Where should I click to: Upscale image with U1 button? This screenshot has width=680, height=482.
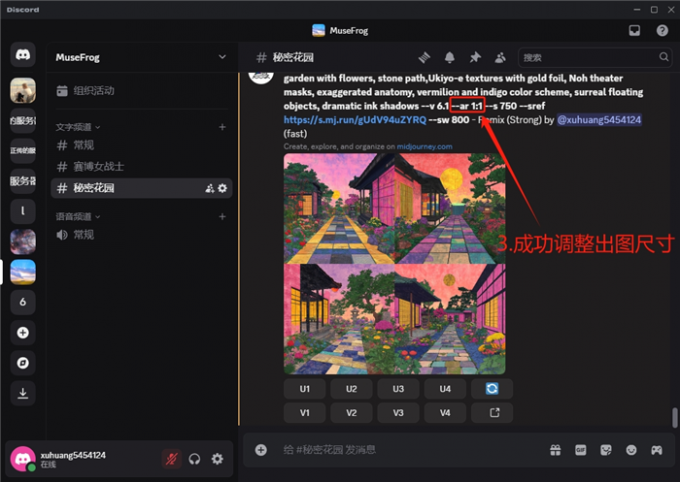tap(304, 389)
